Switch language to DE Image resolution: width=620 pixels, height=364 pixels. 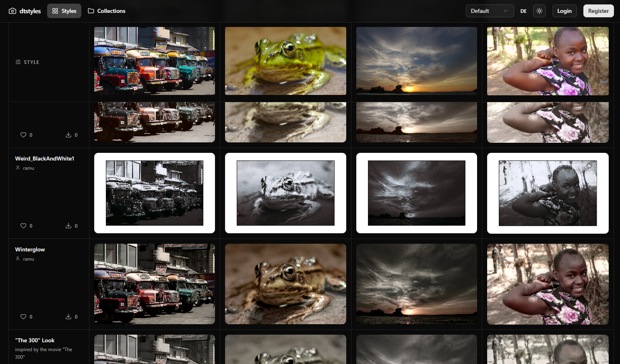523,11
